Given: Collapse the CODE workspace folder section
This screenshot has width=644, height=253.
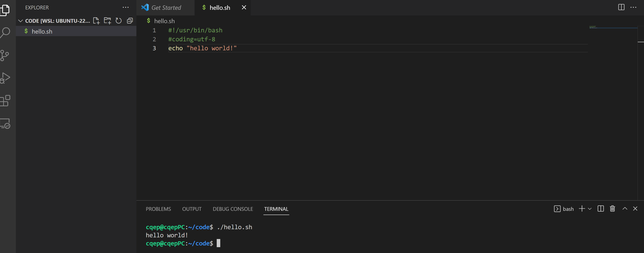Looking at the screenshot, I should [20, 21].
